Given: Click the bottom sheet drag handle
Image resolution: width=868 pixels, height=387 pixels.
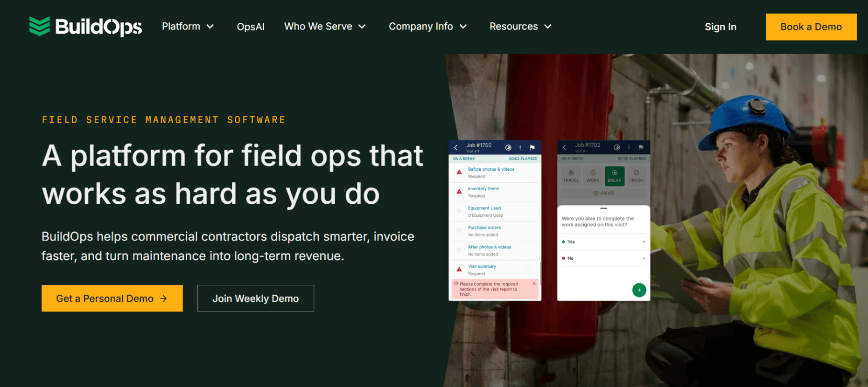Looking at the screenshot, I should click(x=604, y=208).
